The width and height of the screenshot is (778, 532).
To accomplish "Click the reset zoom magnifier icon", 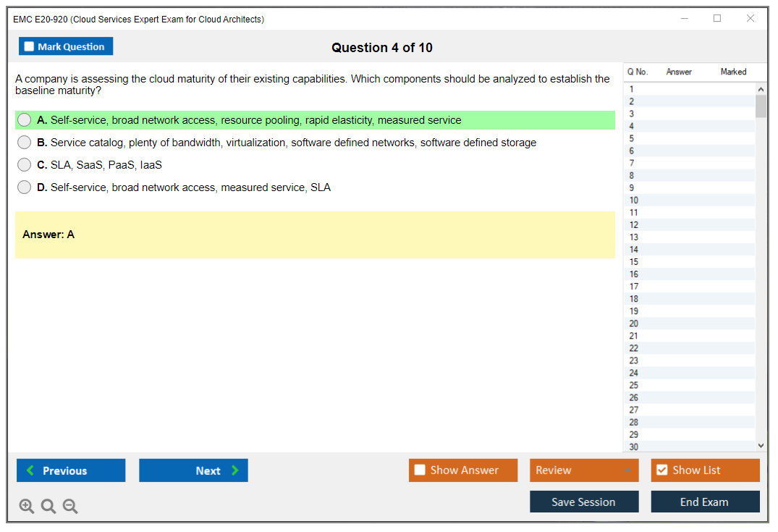I will (48, 507).
